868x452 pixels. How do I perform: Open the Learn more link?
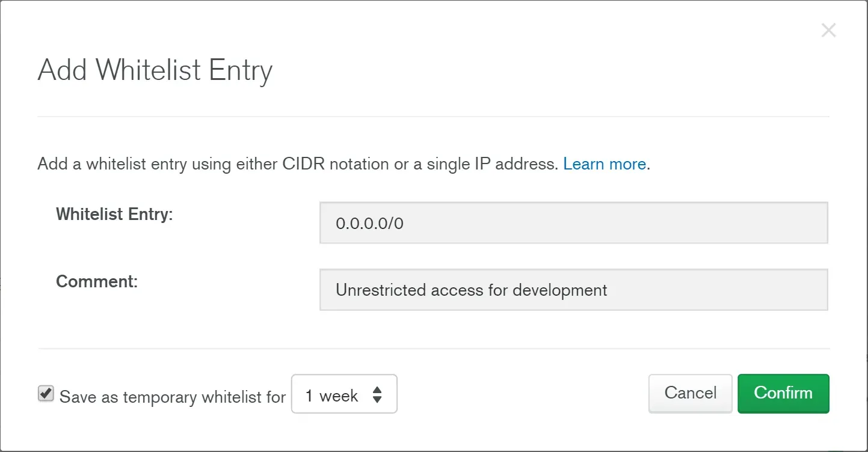coord(605,164)
